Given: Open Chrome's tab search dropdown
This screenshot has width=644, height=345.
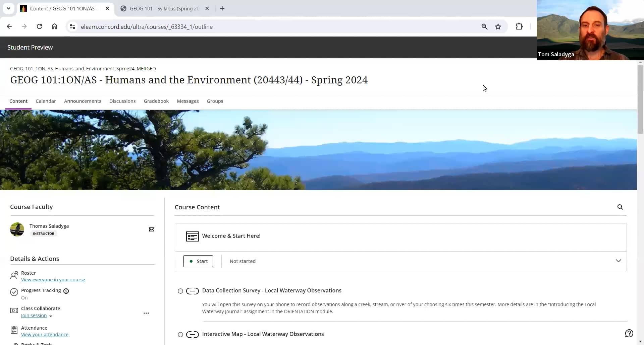Looking at the screenshot, I should point(8,8).
